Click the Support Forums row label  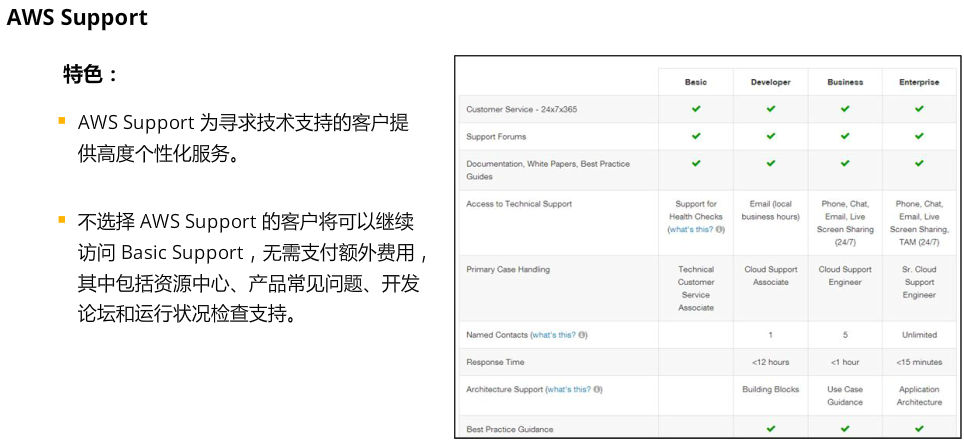[x=496, y=137]
